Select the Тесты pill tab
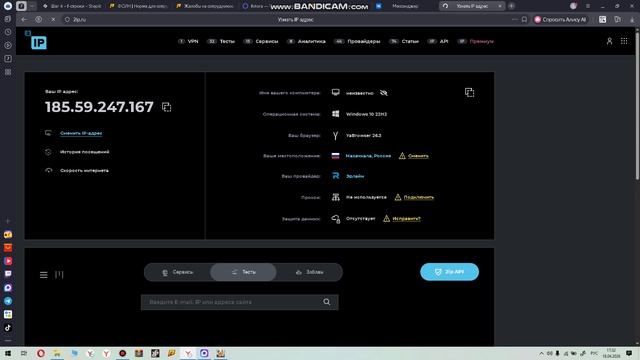This screenshot has width=640, height=360. tap(243, 272)
